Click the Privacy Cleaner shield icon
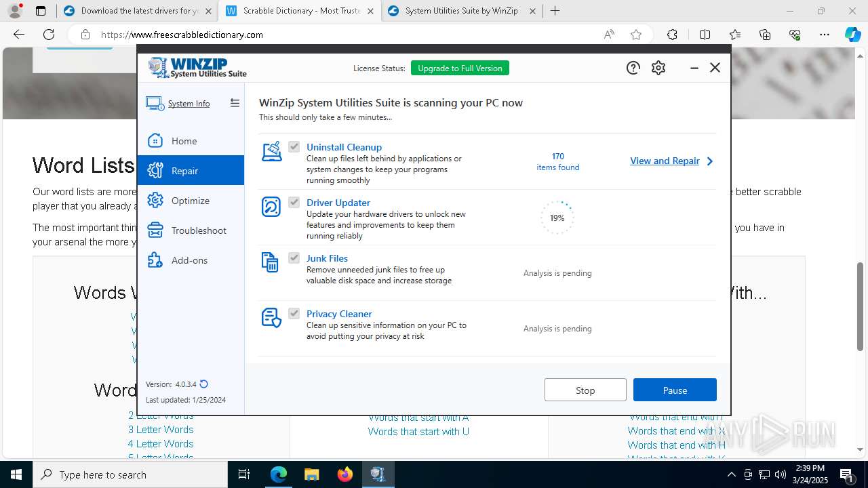Viewport: 868px width, 488px height. coord(271,317)
